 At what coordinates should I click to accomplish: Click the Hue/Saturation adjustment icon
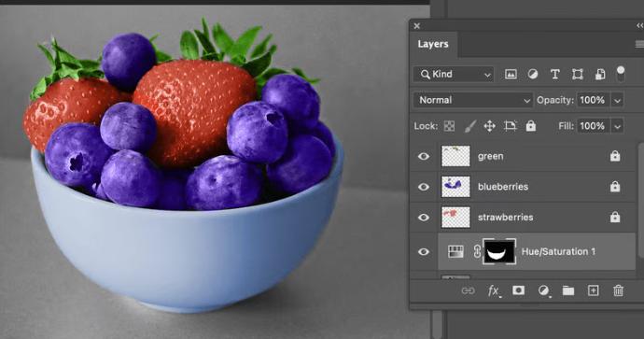coord(455,251)
